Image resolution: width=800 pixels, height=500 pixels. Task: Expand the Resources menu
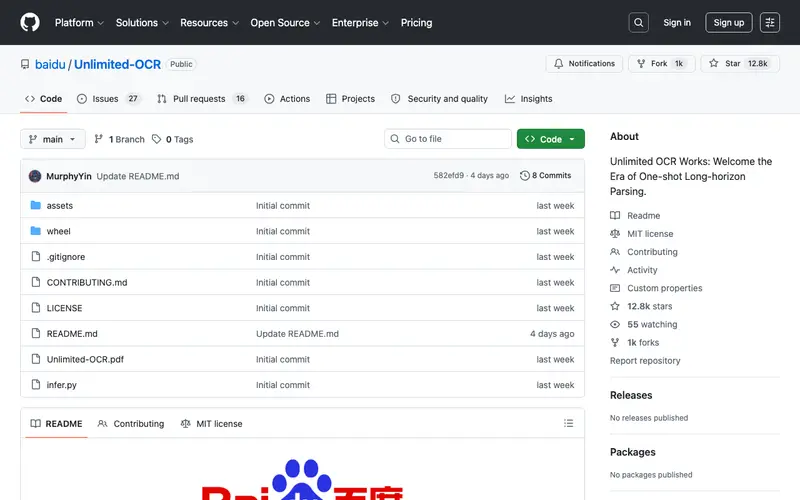209,23
